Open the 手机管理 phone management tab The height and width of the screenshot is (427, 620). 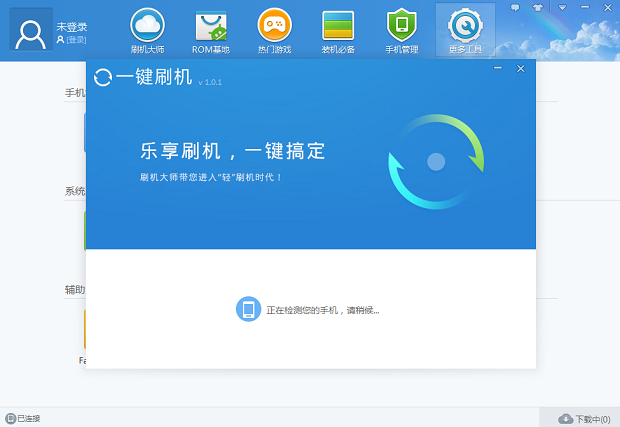(401, 30)
